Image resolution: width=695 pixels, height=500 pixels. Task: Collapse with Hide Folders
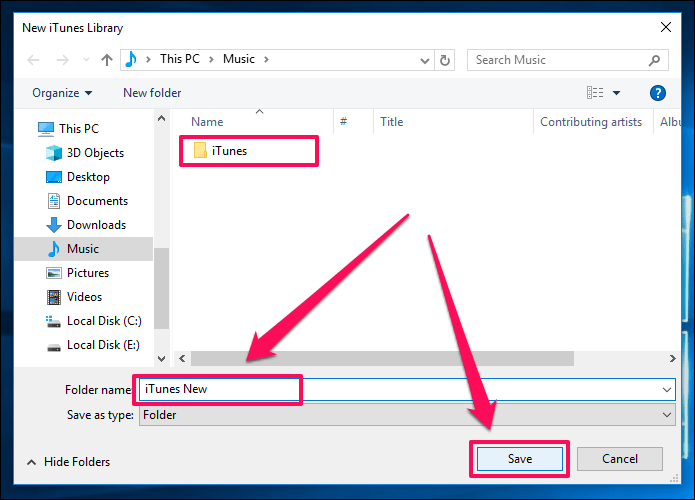(x=68, y=462)
